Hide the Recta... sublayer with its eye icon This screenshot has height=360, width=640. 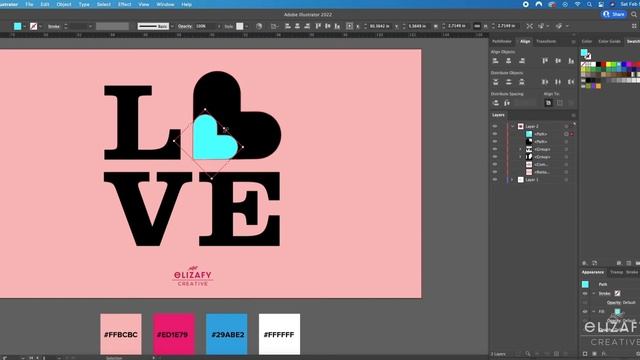(495, 172)
